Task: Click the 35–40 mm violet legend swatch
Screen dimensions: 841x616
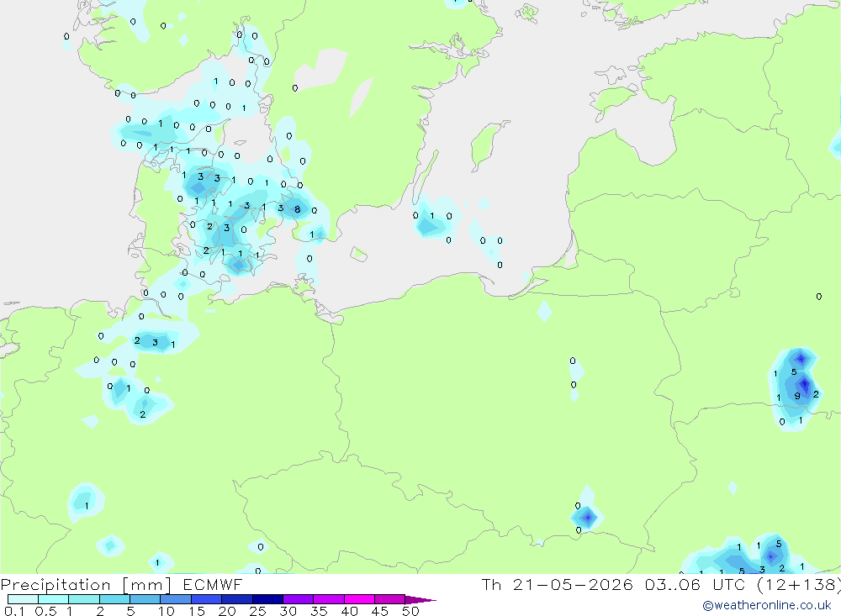Action: tap(329, 599)
